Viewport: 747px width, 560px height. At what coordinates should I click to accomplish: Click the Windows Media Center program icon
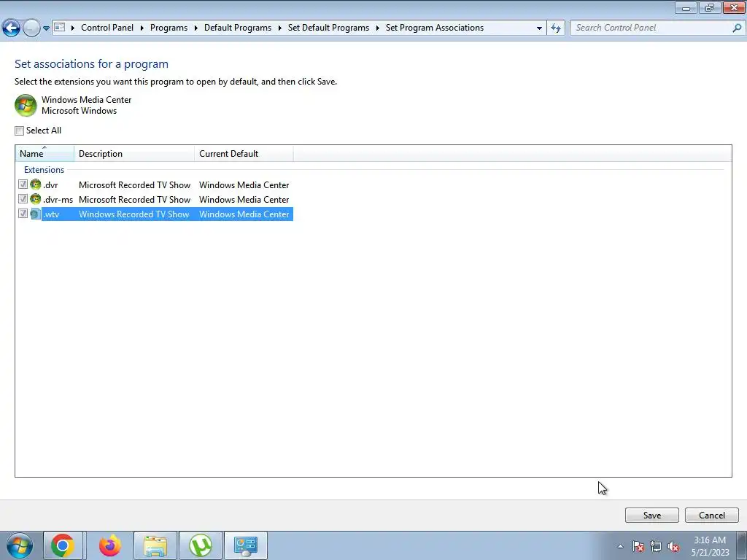tap(26, 105)
